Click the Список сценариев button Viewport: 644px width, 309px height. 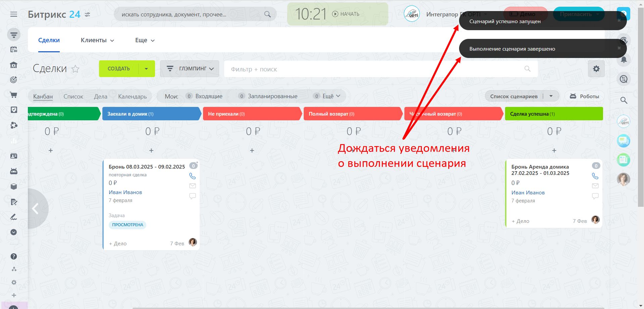click(x=514, y=97)
